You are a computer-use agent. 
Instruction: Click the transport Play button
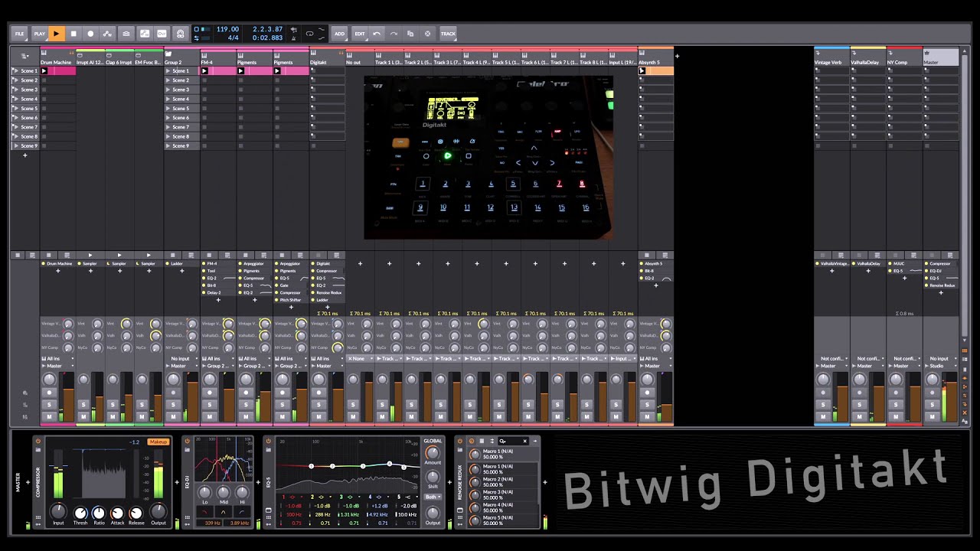point(56,34)
